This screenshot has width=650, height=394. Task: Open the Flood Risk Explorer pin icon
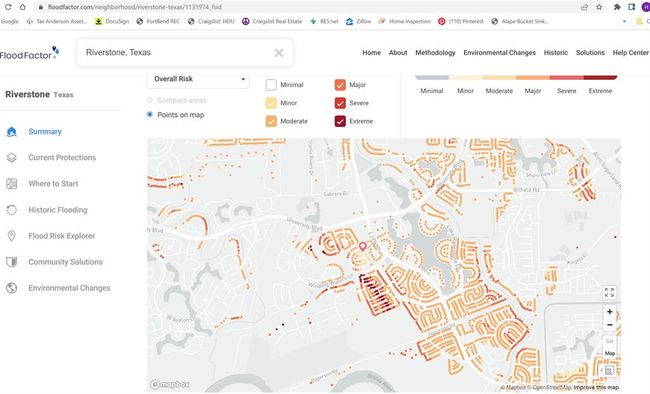[x=12, y=236]
